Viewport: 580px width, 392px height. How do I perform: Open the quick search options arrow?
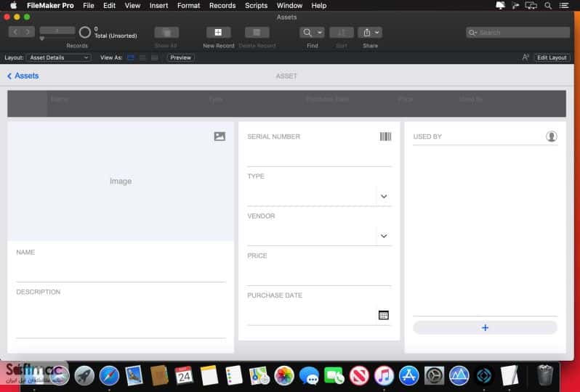click(472, 33)
